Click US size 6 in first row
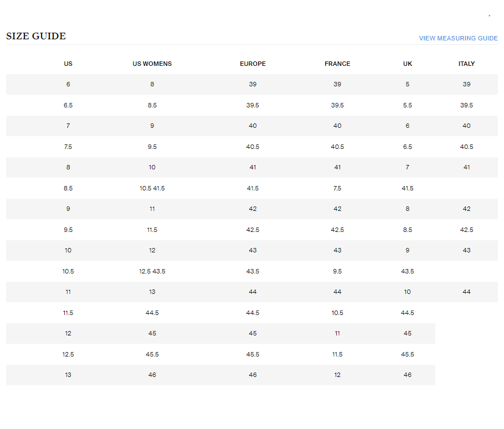The image size is (504, 429). tap(68, 84)
